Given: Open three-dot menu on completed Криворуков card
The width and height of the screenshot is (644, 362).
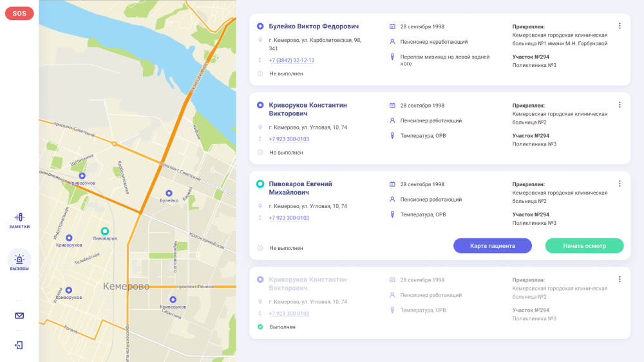Looking at the screenshot, I should (620, 280).
